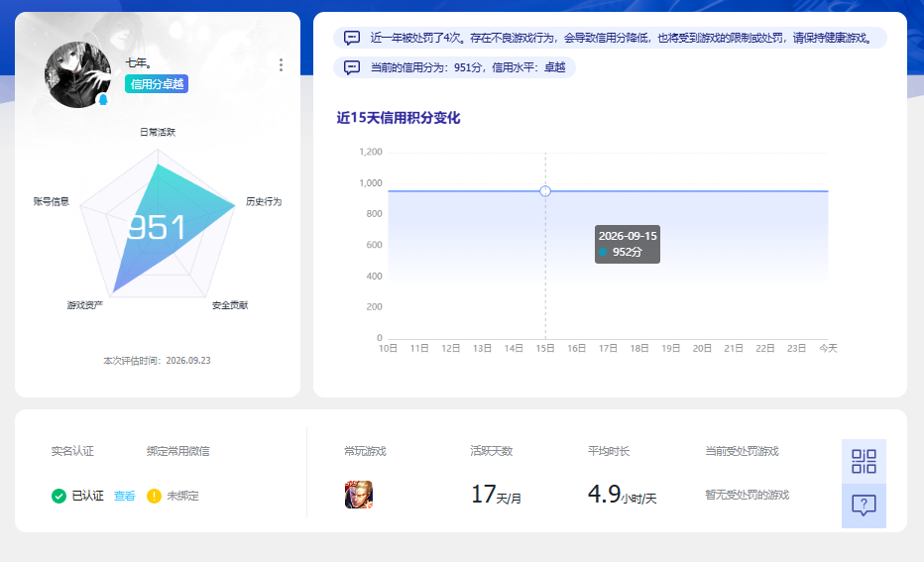Click the chart data point on 15日
This screenshot has width=924, height=562.
coord(545,191)
